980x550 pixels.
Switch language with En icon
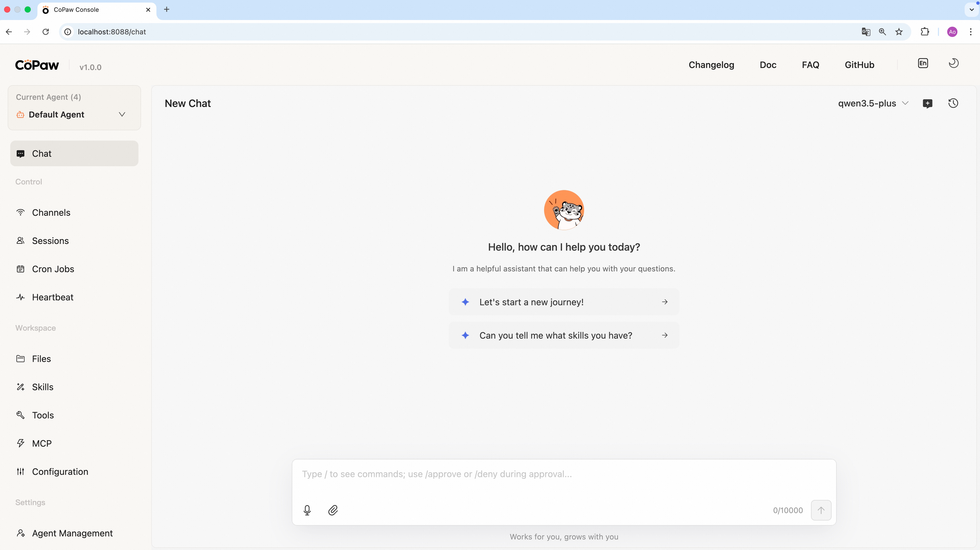click(923, 64)
